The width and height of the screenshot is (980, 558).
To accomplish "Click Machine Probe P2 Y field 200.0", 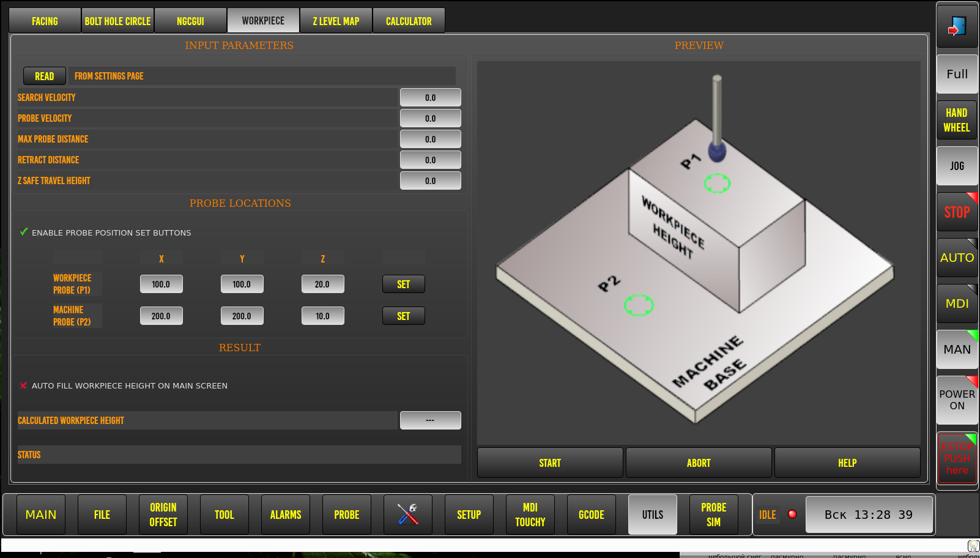I will [242, 316].
